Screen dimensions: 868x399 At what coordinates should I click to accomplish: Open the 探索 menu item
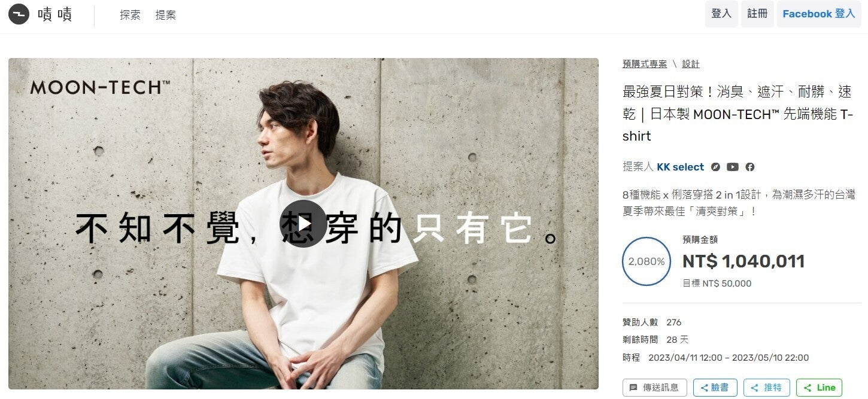[x=130, y=15]
